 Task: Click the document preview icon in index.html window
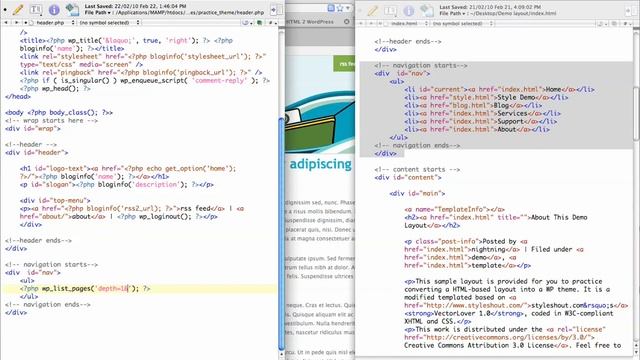pos(427,10)
